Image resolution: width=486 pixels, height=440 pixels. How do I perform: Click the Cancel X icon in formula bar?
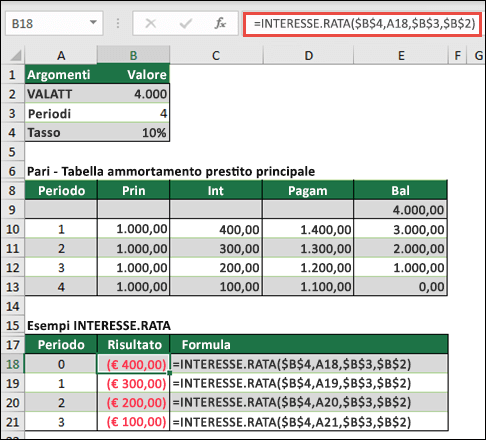pos(151,23)
